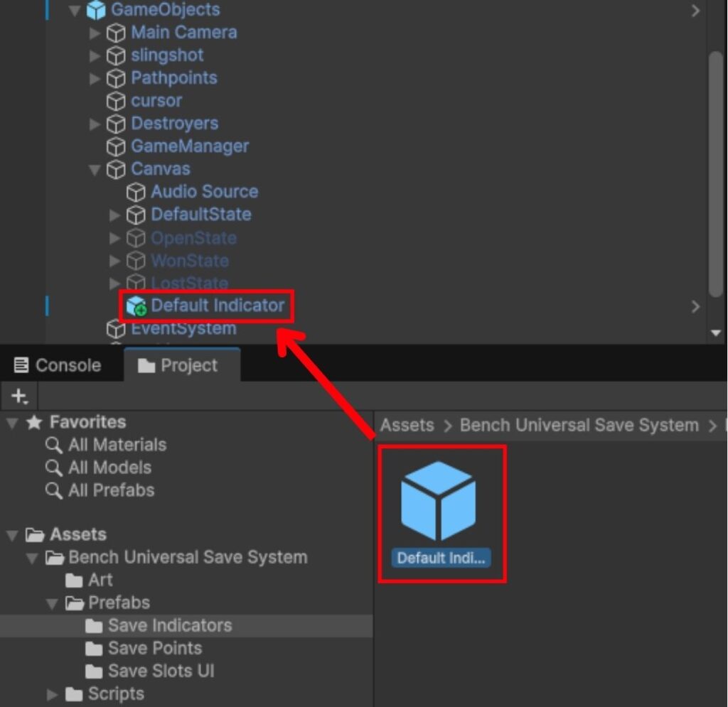Image resolution: width=728 pixels, height=707 pixels.
Task: Go to Bench Universal Save System breadcrumb
Action: (x=579, y=426)
